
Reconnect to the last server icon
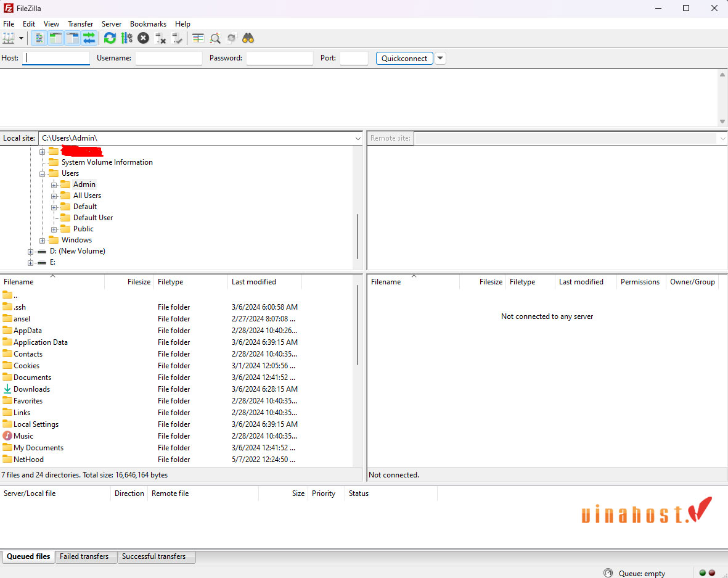point(177,38)
